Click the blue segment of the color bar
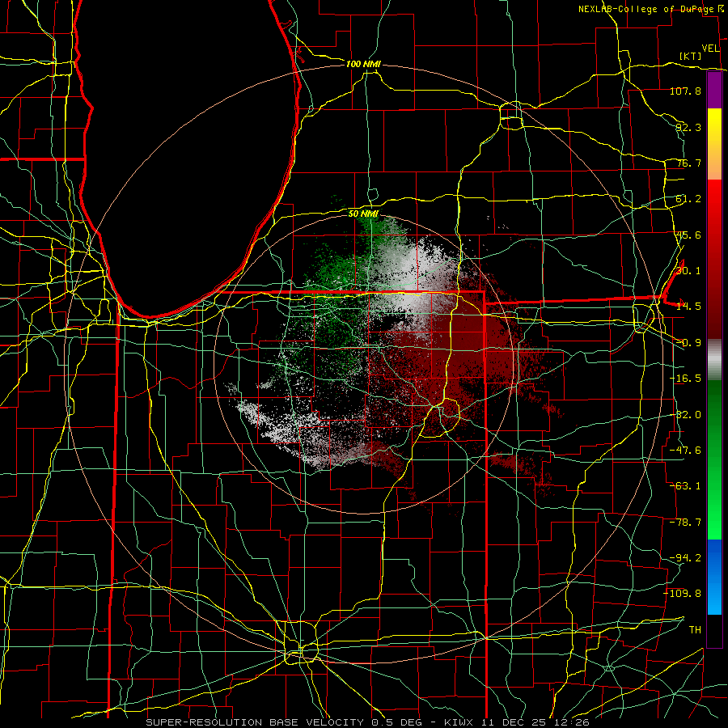The width and height of the screenshot is (728, 728). coord(714,577)
